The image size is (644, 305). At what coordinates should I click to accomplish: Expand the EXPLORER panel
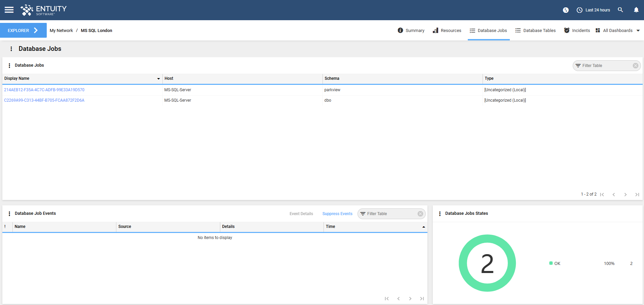(x=23, y=30)
